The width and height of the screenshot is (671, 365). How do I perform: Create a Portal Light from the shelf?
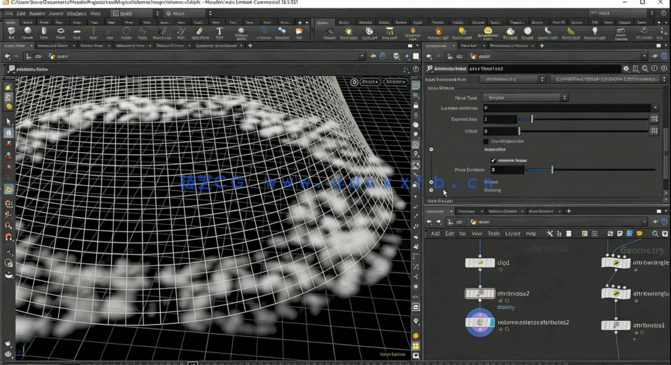pyautogui.click(x=570, y=33)
